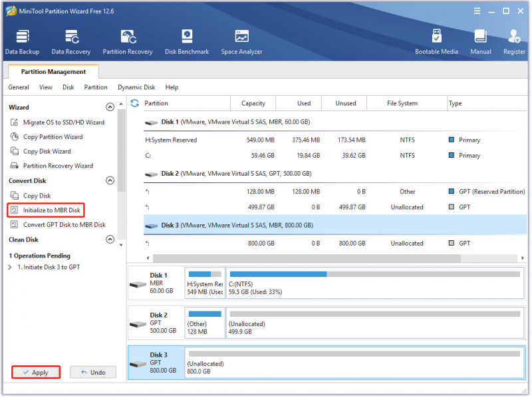Collapse the Clean Disk section
This screenshot has height=400, width=532.
click(x=110, y=240)
